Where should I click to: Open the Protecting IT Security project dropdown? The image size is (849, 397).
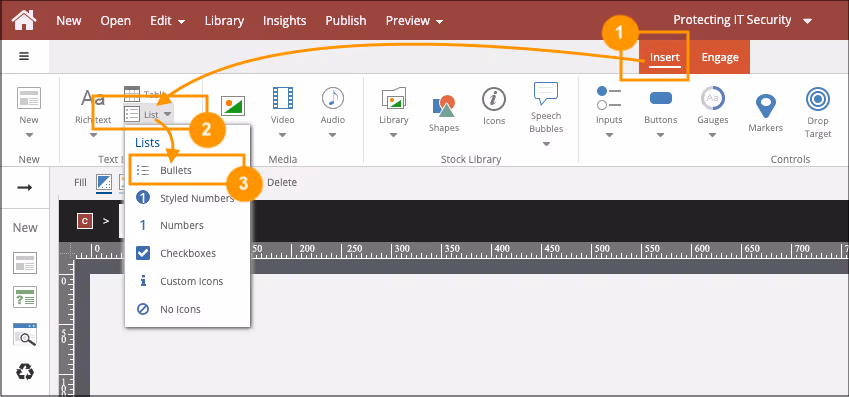tap(742, 20)
